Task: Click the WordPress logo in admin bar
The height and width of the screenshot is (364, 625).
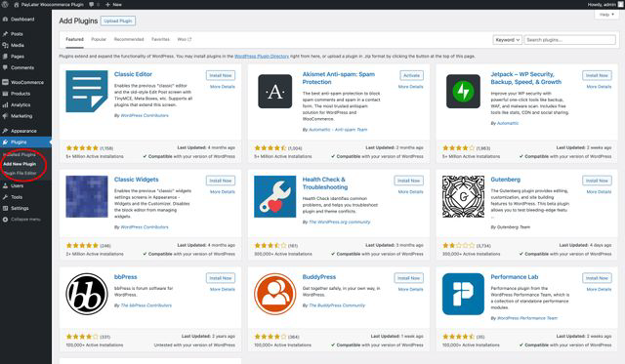Action: coord(5,4)
